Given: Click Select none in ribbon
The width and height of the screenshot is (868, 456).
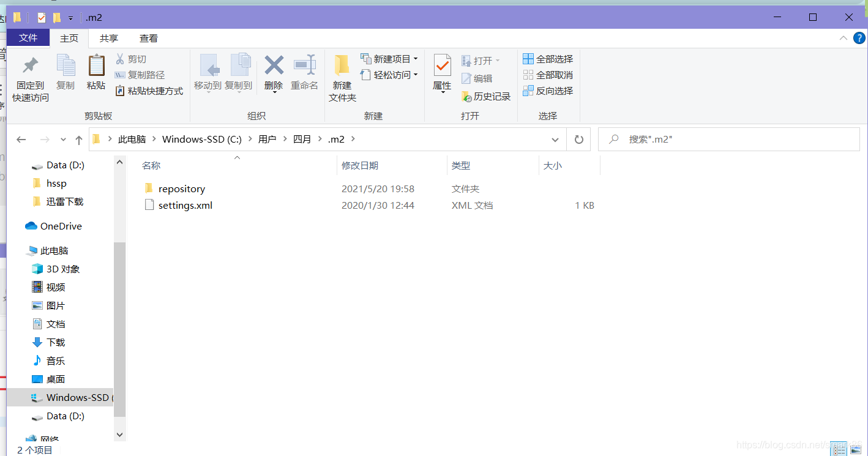Looking at the screenshot, I should point(548,75).
